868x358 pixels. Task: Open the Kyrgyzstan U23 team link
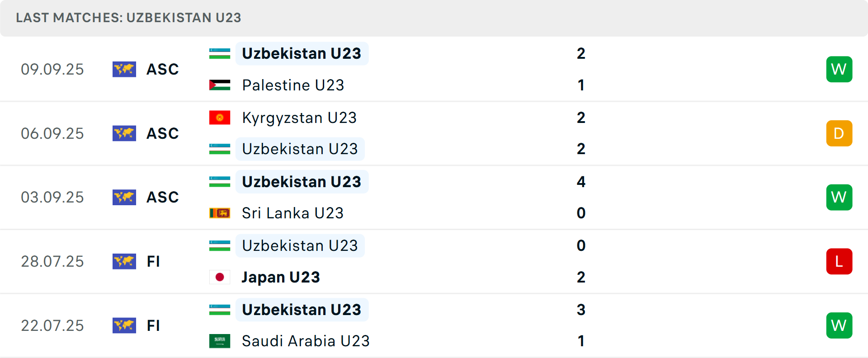coord(299,118)
